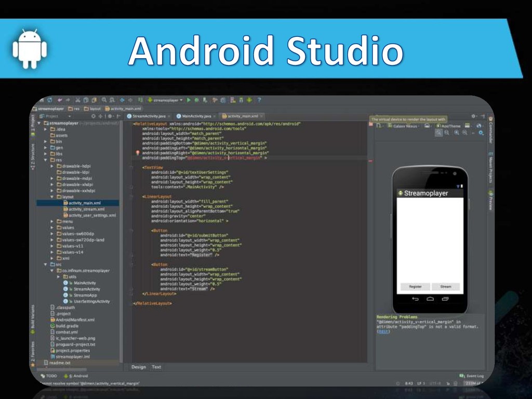Click the Make Project icon

pos(140,100)
